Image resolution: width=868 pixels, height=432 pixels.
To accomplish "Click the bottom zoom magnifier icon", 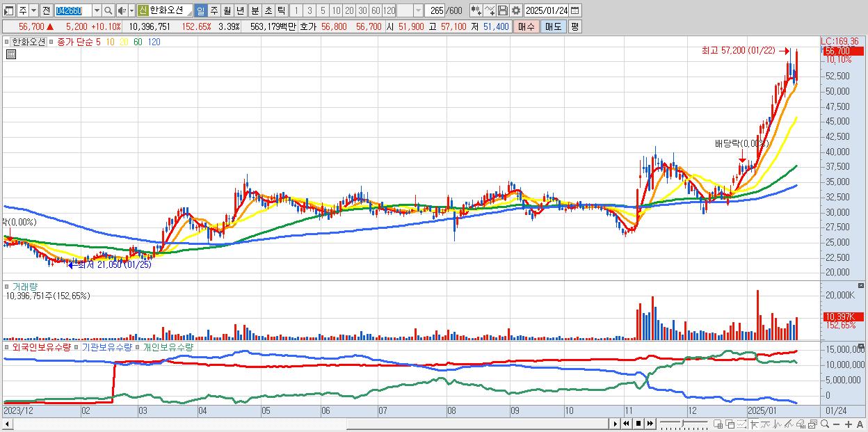I will click(x=825, y=424).
